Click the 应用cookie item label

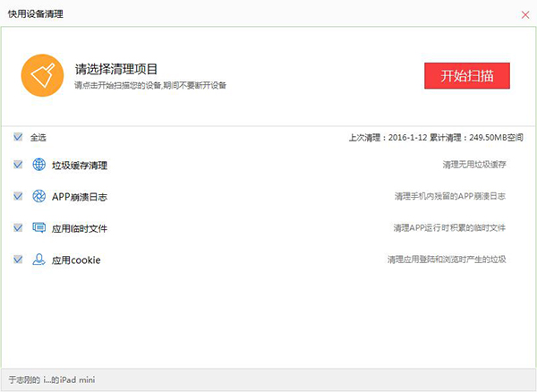(76, 260)
